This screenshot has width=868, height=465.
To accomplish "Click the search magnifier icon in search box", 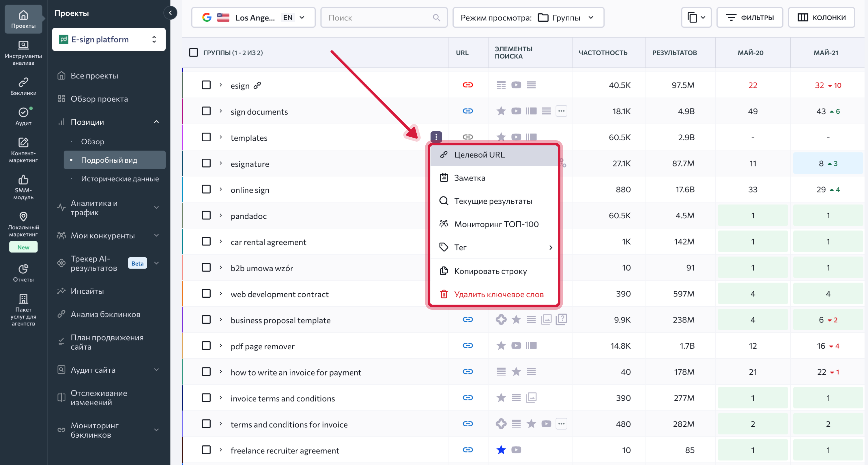I will [x=436, y=18].
